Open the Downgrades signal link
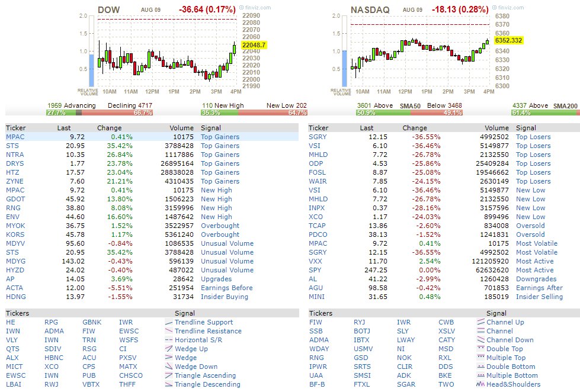The height and width of the screenshot is (392, 580). pyautogui.click(x=536, y=279)
